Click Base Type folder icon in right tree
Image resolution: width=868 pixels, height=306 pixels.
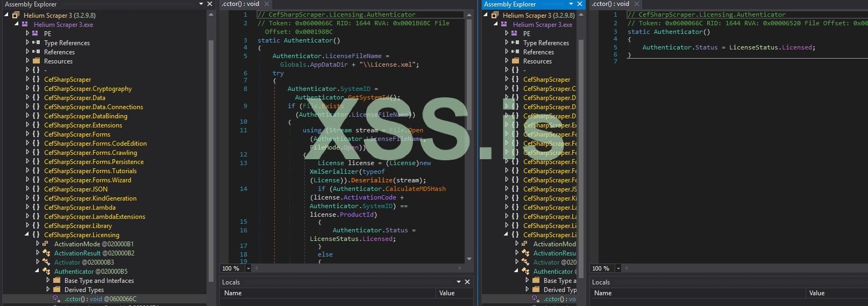tap(536, 280)
